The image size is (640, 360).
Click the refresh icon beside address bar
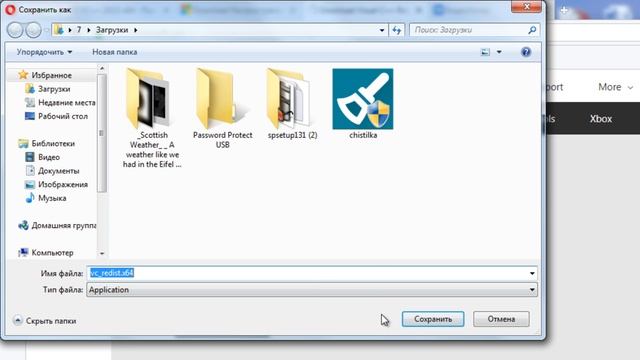(x=396, y=30)
